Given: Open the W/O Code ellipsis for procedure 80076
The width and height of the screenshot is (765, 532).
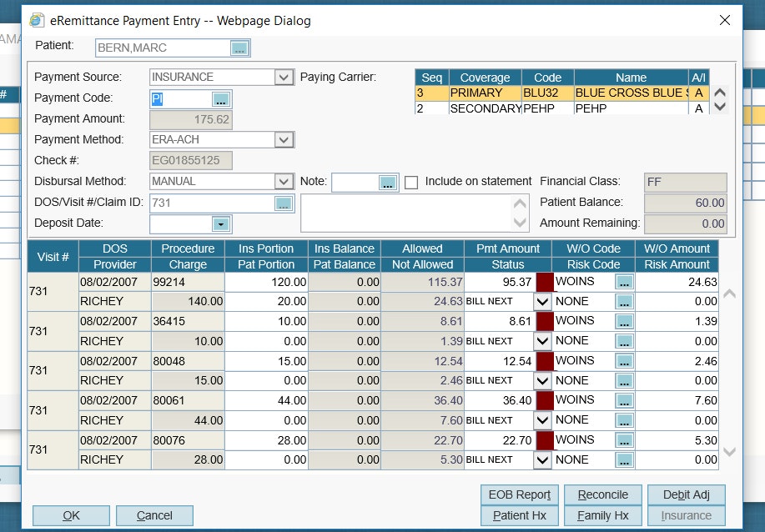Looking at the screenshot, I should (x=625, y=439).
